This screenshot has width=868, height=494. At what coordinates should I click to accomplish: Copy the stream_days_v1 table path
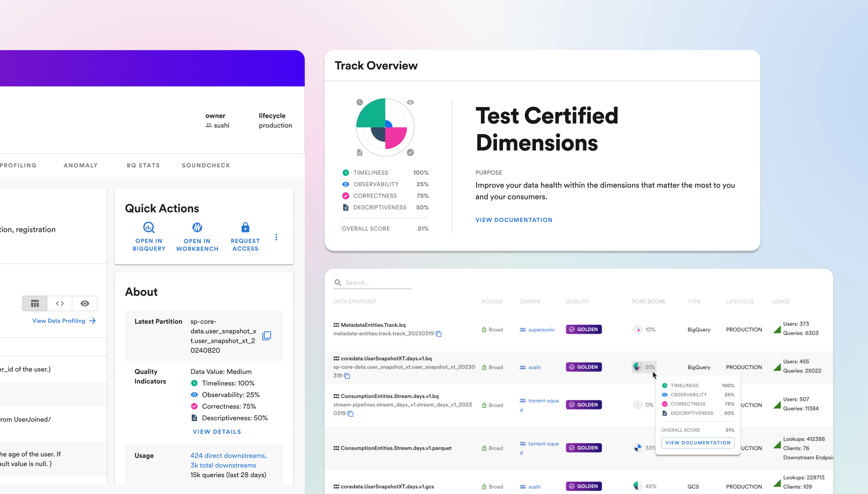click(351, 414)
